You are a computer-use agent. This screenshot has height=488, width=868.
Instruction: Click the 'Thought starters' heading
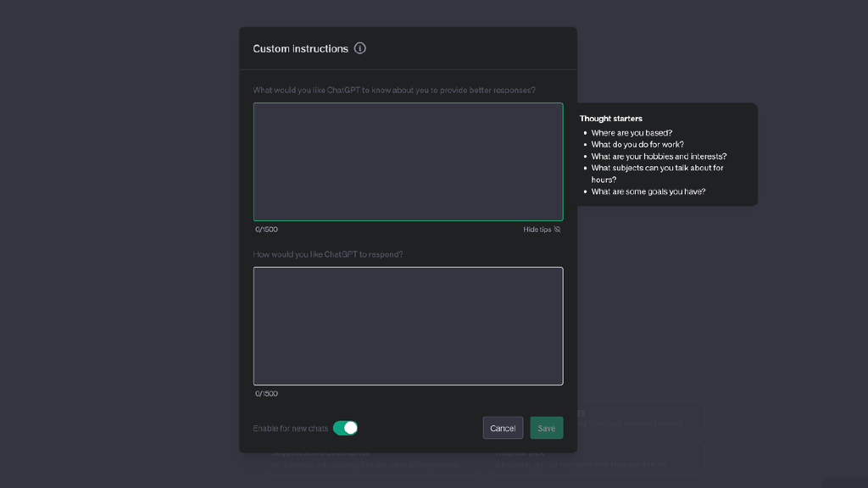(610, 119)
